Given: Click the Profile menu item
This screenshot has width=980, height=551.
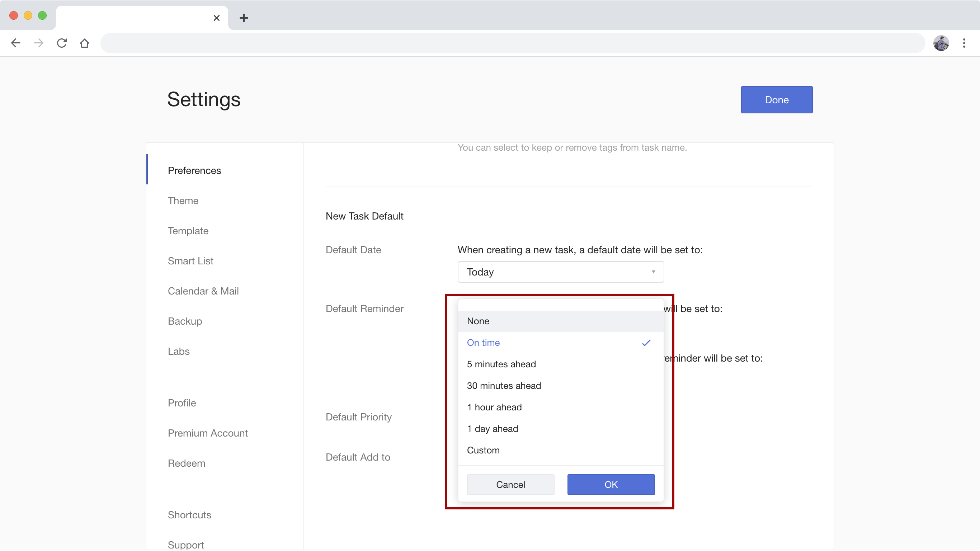Looking at the screenshot, I should 182,402.
